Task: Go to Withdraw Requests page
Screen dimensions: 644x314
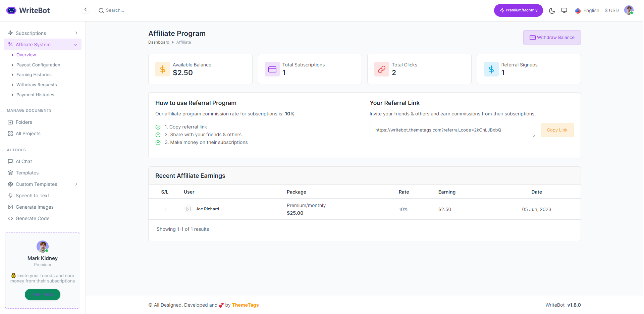Action: (x=36, y=85)
